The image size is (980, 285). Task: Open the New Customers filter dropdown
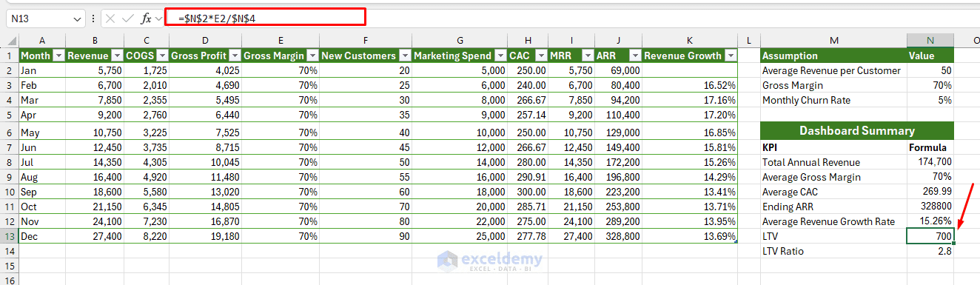(404, 56)
